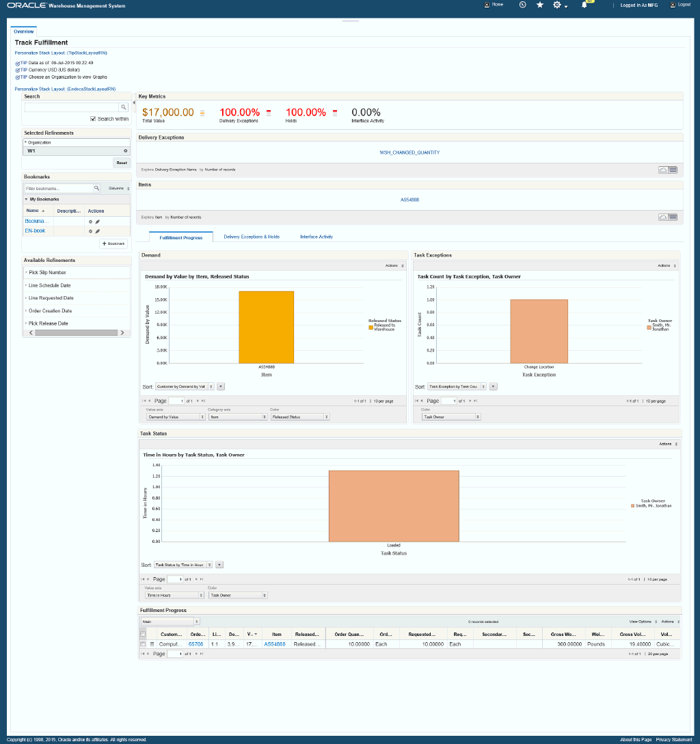Remove the W1 organization refinement

126,151
